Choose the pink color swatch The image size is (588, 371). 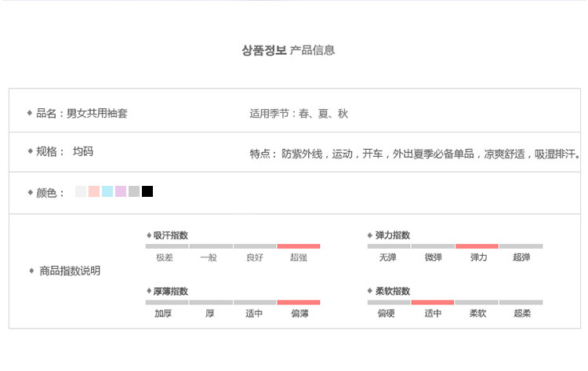click(x=94, y=191)
